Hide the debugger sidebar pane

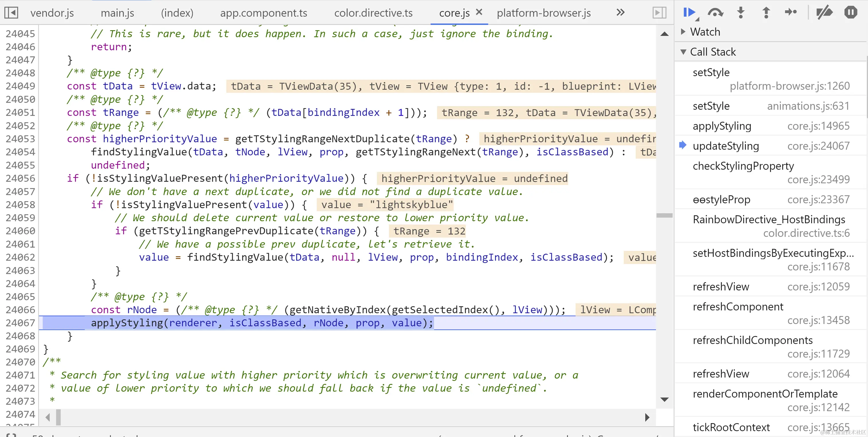click(x=659, y=13)
